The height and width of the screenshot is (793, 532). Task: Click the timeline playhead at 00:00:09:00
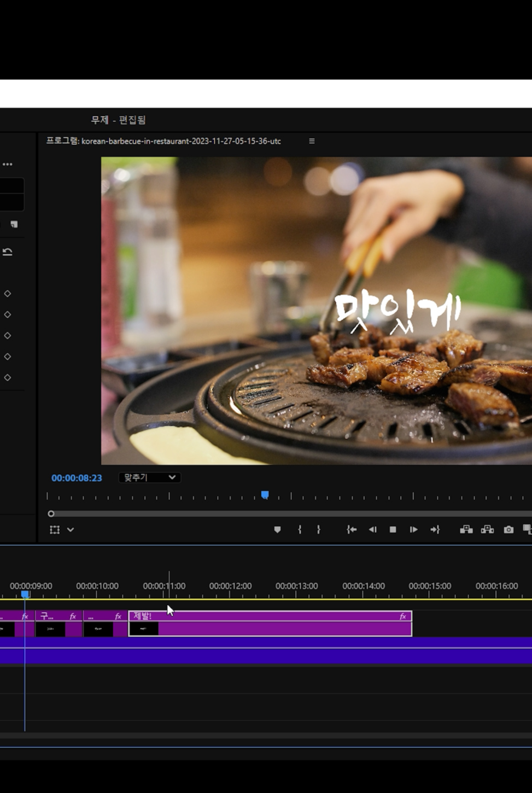[x=25, y=593]
